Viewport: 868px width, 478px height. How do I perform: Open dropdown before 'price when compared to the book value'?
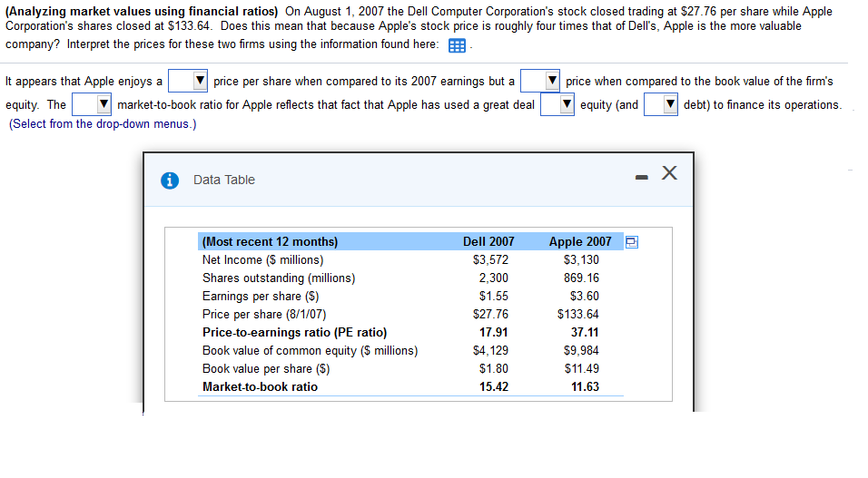[x=539, y=81]
